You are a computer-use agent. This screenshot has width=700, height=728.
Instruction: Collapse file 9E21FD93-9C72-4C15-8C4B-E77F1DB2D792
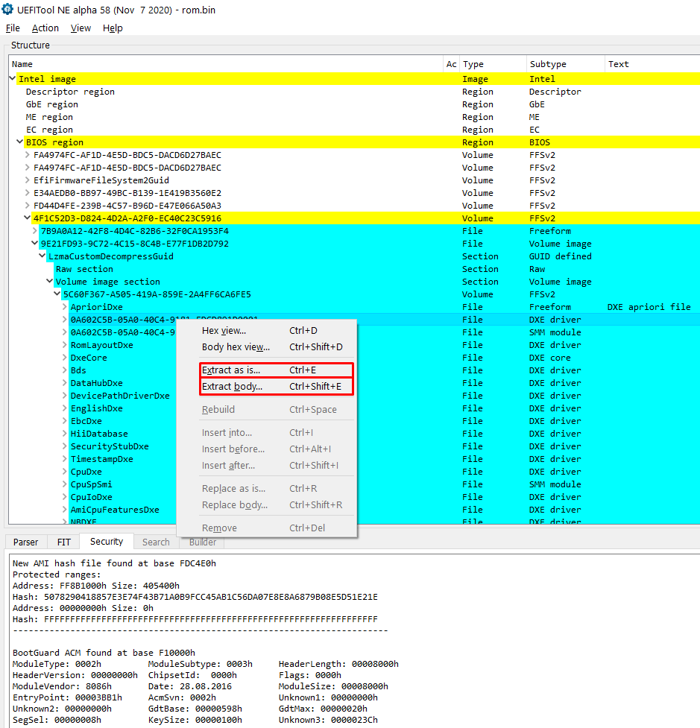coord(35,243)
